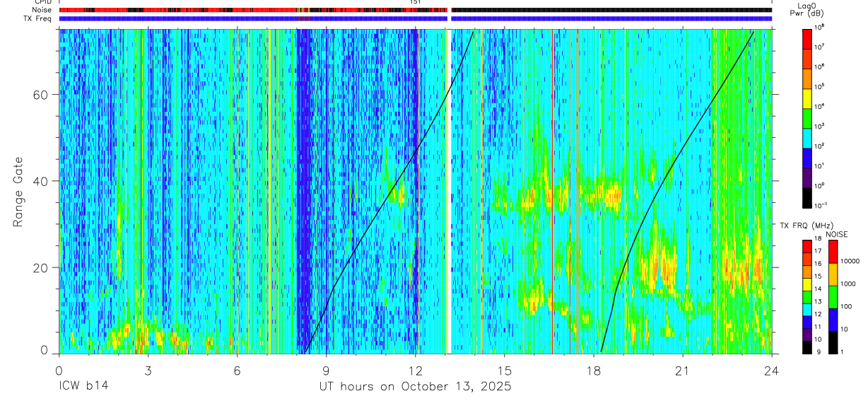Click the 'TX Freq' row label

pyautogui.click(x=38, y=18)
